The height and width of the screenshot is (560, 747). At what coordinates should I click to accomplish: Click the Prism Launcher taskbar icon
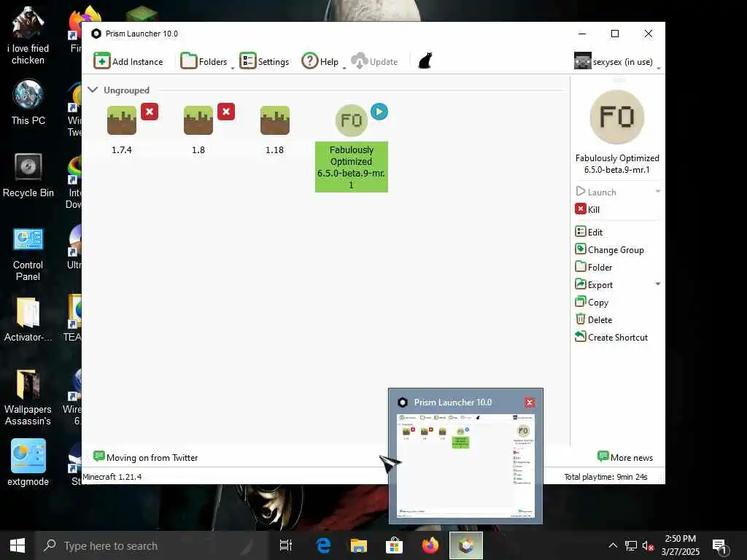(466, 545)
